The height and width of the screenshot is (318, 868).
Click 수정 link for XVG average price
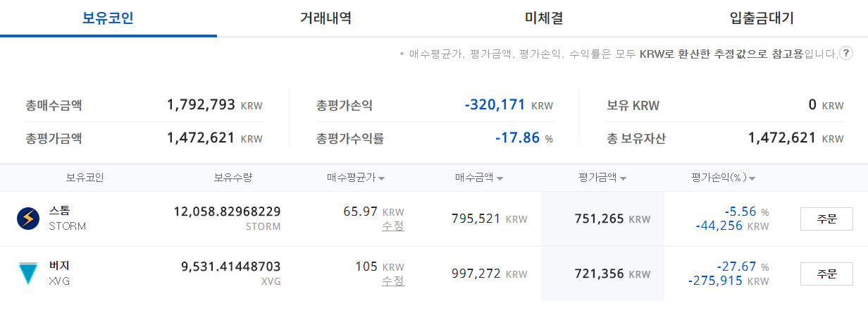click(393, 281)
